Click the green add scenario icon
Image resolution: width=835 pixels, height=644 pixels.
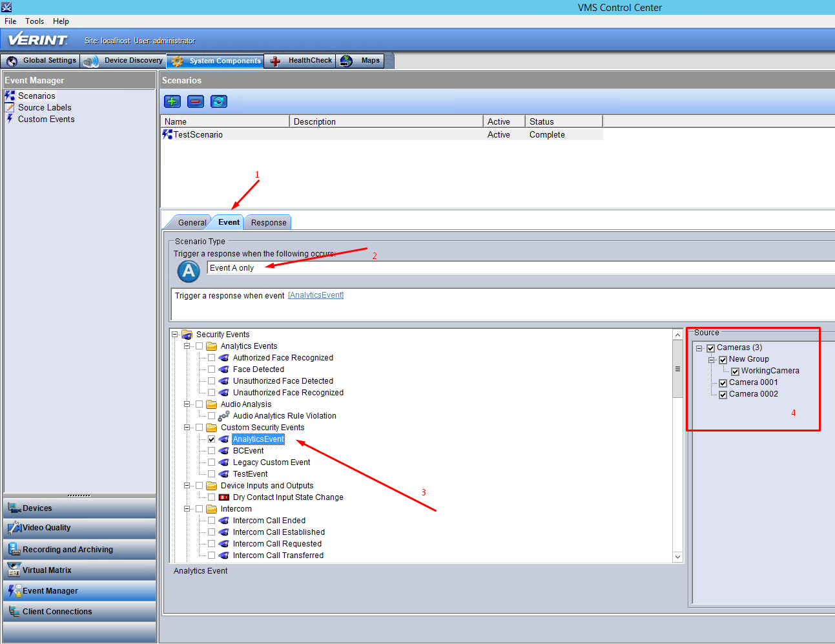pos(172,101)
